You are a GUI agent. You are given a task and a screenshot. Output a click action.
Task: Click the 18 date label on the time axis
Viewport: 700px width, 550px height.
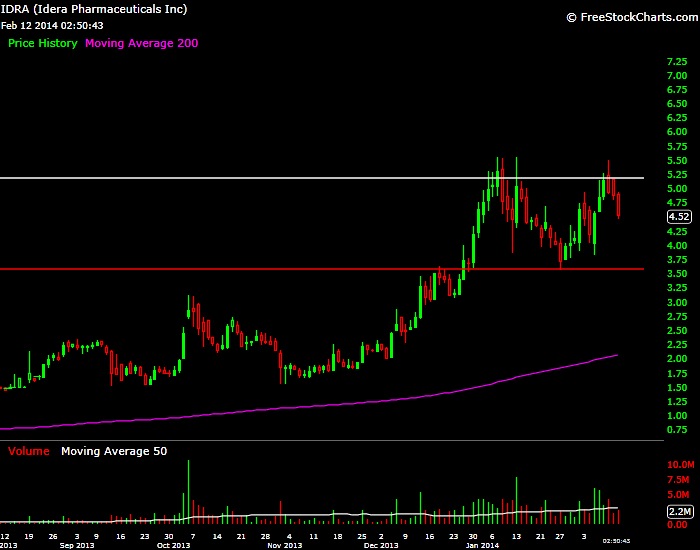click(338, 536)
